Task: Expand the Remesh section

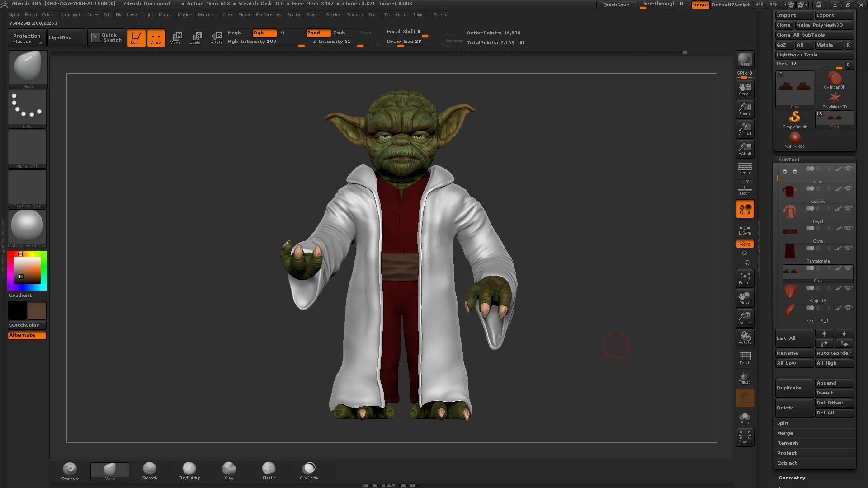Action: pyautogui.click(x=787, y=443)
